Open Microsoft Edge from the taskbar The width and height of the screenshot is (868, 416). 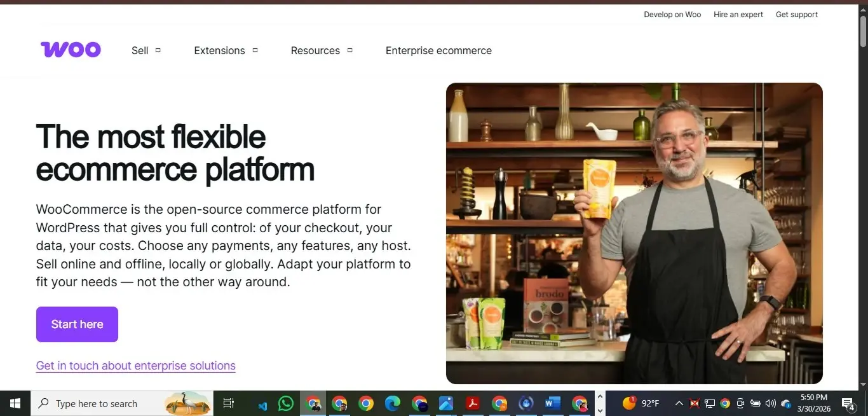pyautogui.click(x=393, y=403)
